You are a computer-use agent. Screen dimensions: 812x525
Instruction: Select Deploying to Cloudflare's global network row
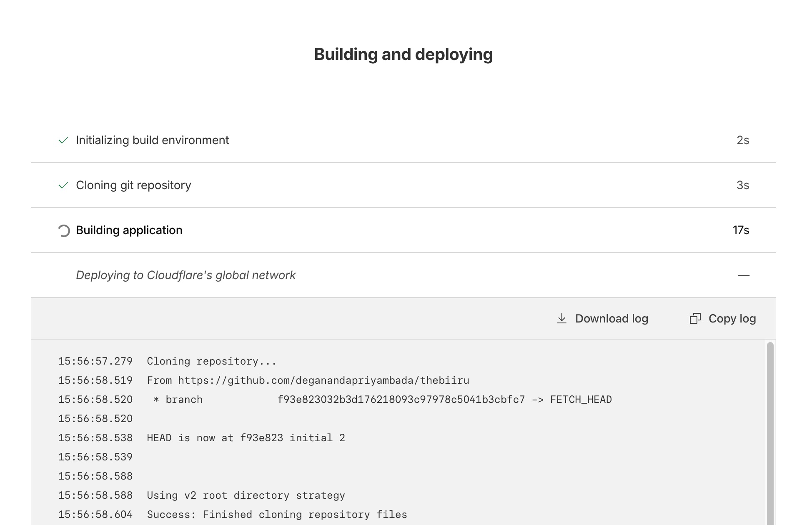(x=403, y=275)
